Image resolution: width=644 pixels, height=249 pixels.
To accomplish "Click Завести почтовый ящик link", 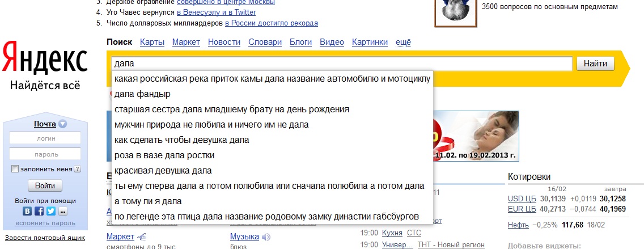I will [45, 238].
